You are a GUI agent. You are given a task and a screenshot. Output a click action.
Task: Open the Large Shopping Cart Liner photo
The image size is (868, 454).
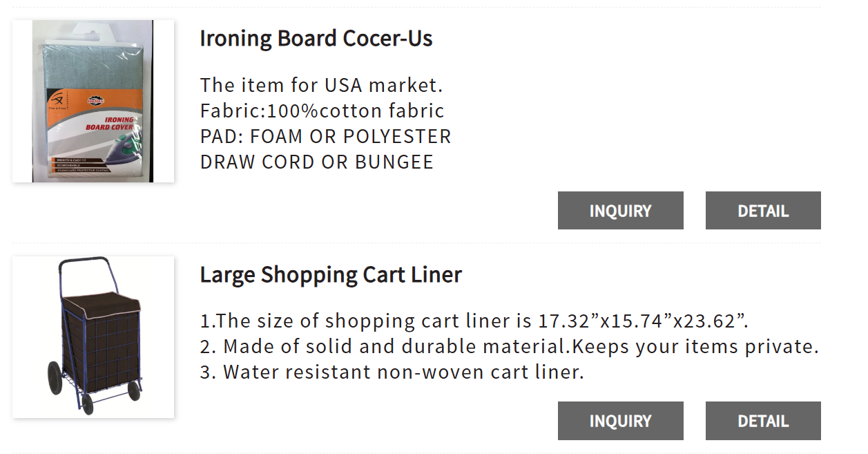click(93, 337)
